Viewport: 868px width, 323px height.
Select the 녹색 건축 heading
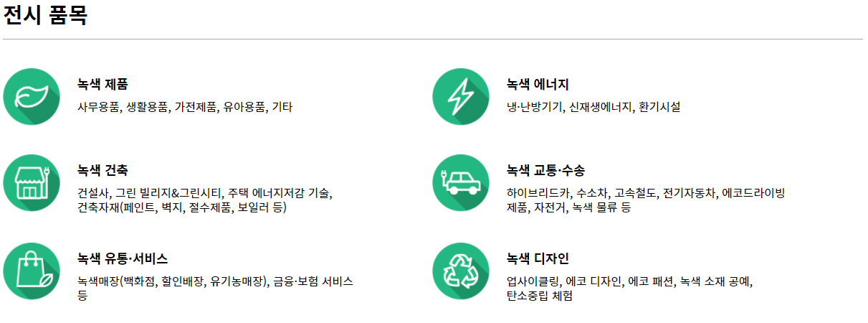(102, 172)
